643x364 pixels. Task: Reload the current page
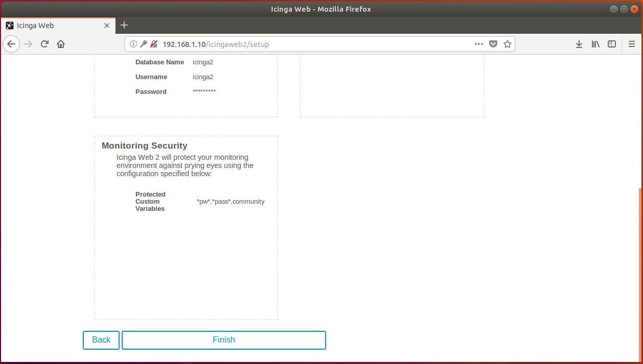44,44
